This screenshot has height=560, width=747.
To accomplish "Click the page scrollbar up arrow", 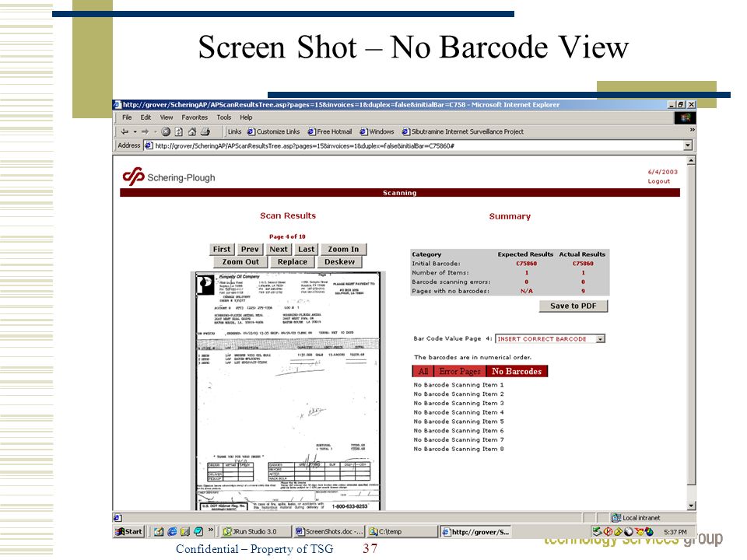I will [691, 161].
